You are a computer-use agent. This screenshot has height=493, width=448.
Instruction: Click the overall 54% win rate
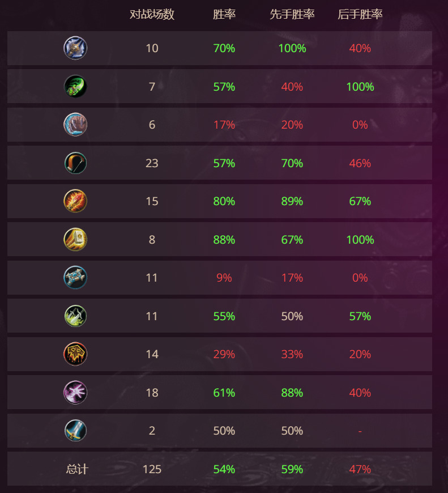click(224, 469)
